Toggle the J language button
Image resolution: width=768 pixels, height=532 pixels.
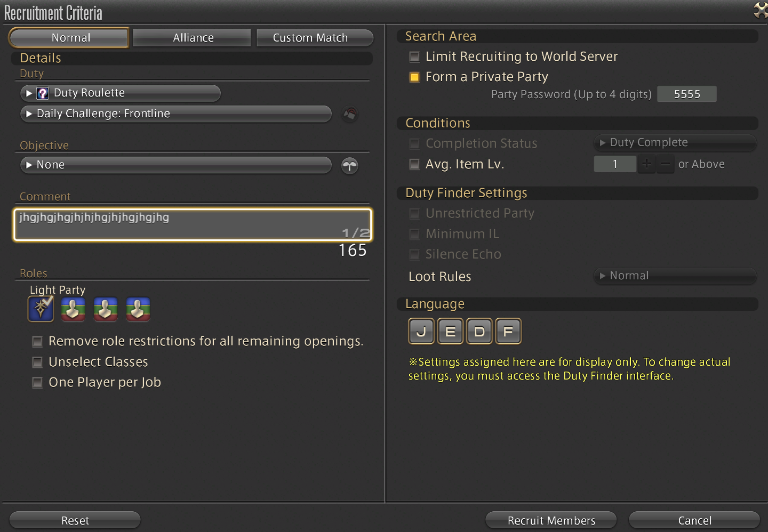point(421,332)
